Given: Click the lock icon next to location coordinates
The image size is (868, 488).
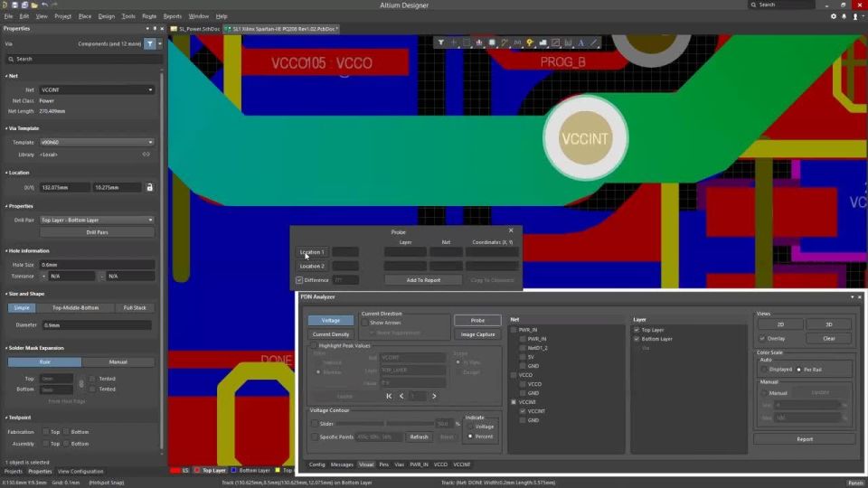Looking at the screenshot, I should (149, 188).
